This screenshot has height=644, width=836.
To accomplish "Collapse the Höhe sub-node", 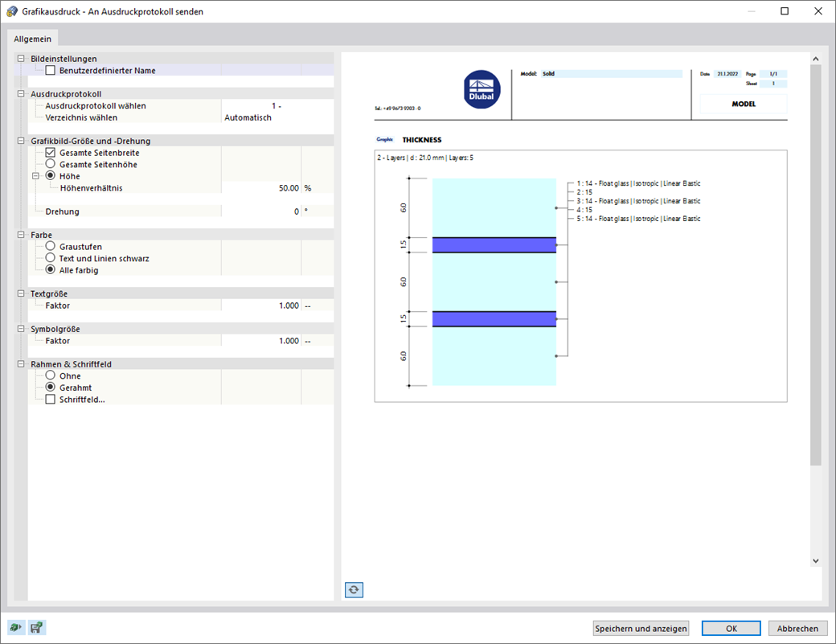I will tap(35, 176).
